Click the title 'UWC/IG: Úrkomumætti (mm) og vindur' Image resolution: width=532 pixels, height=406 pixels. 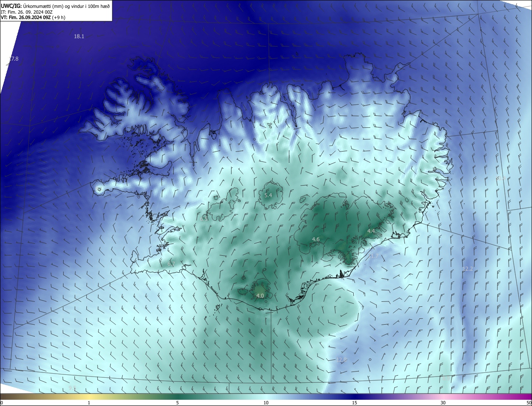click(x=55, y=6)
